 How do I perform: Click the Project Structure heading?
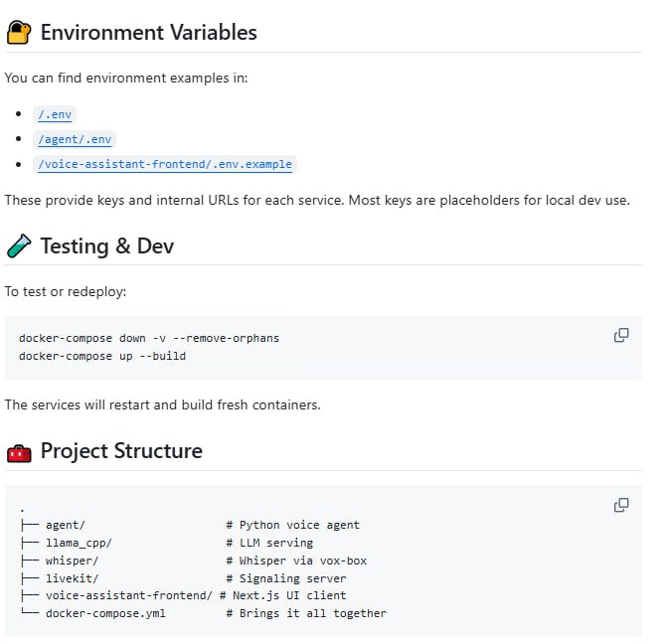click(121, 451)
